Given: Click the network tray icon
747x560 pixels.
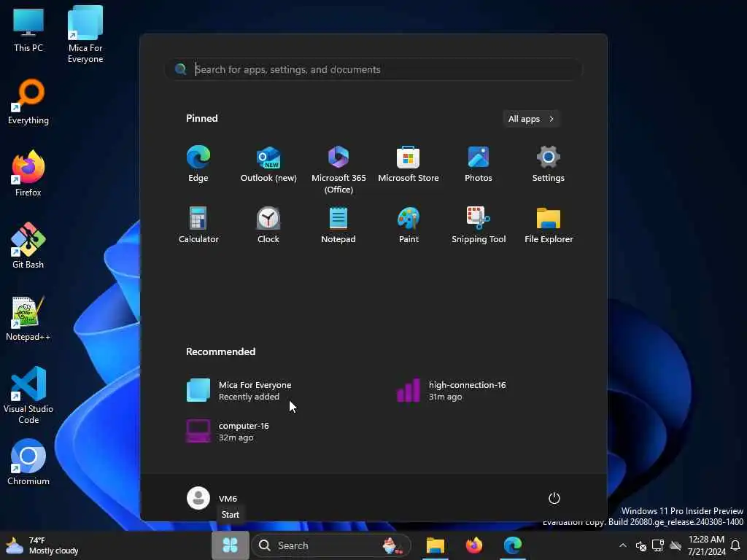Looking at the screenshot, I should 658,545.
